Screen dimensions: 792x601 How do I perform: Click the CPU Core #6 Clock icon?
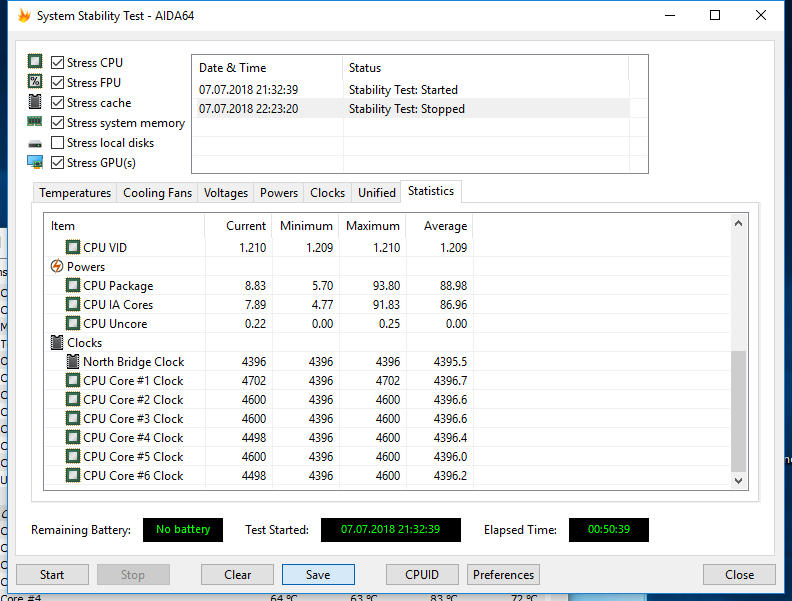pyautogui.click(x=73, y=475)
